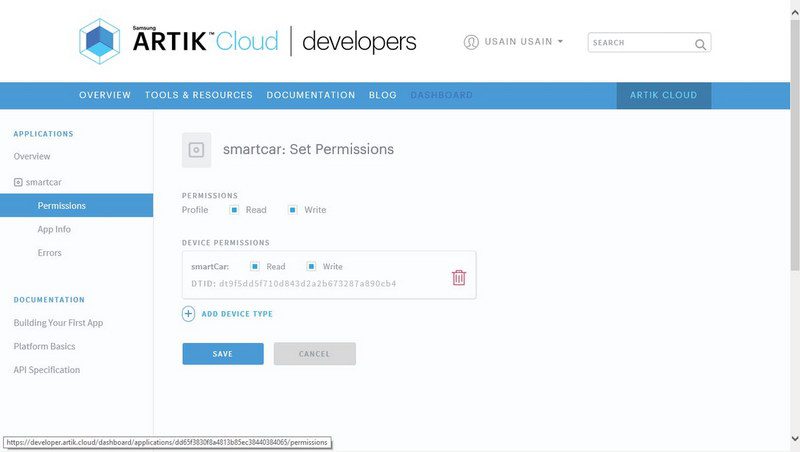The height and width of the screenshot is (452, 800).
Task: Open the Tools & Resources menu
Action: tap(198, 95)
